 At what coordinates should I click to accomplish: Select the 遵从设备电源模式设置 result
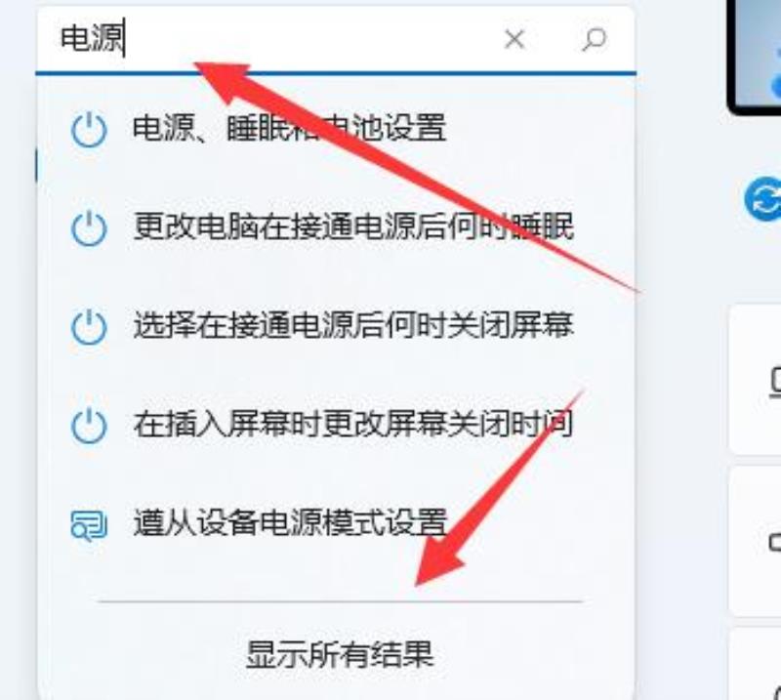pos(336,523)
